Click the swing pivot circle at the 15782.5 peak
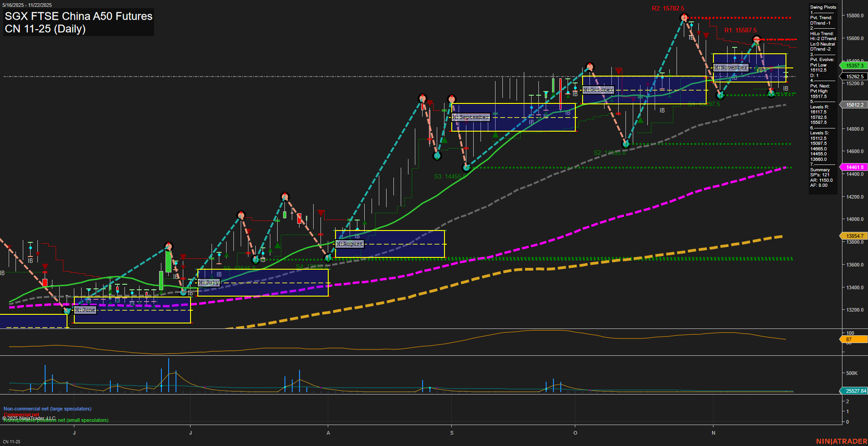The image size is (868, 446). pos(683,17)
